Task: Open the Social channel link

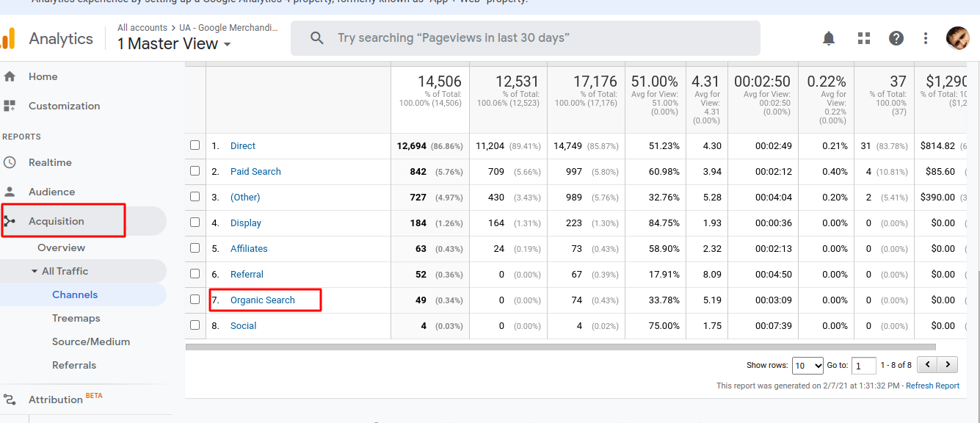Action: pos(243,325)
